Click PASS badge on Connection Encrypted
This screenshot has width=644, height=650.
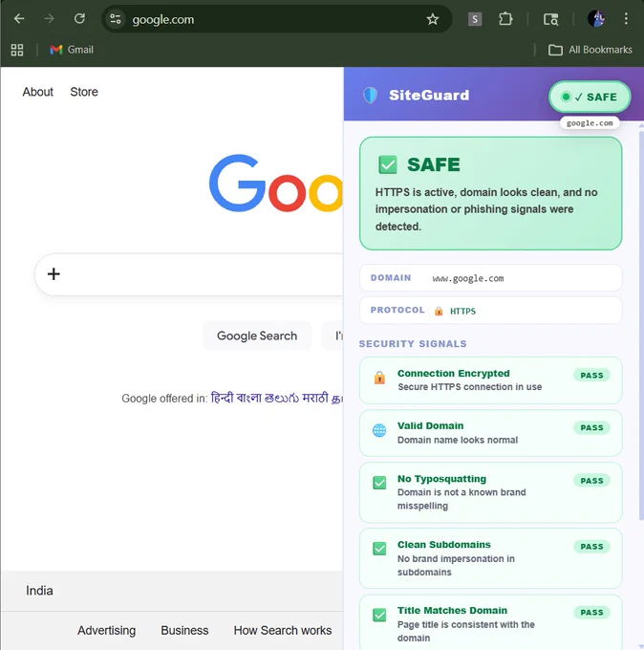point(591,375)
